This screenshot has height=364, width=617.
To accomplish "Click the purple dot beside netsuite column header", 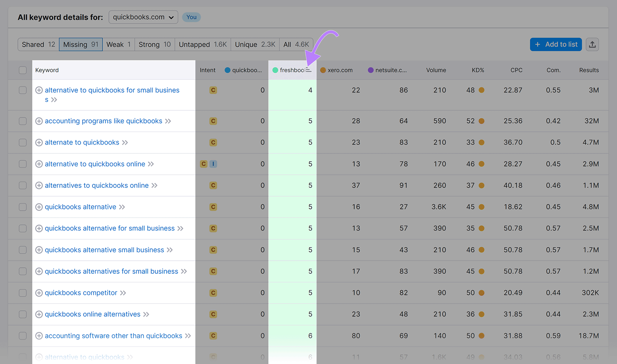I will 371,70.
